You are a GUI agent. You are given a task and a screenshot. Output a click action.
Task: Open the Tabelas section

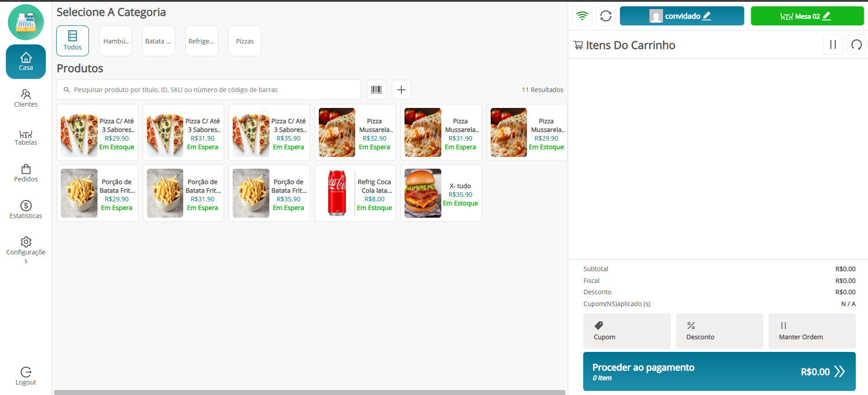[26, 137]
